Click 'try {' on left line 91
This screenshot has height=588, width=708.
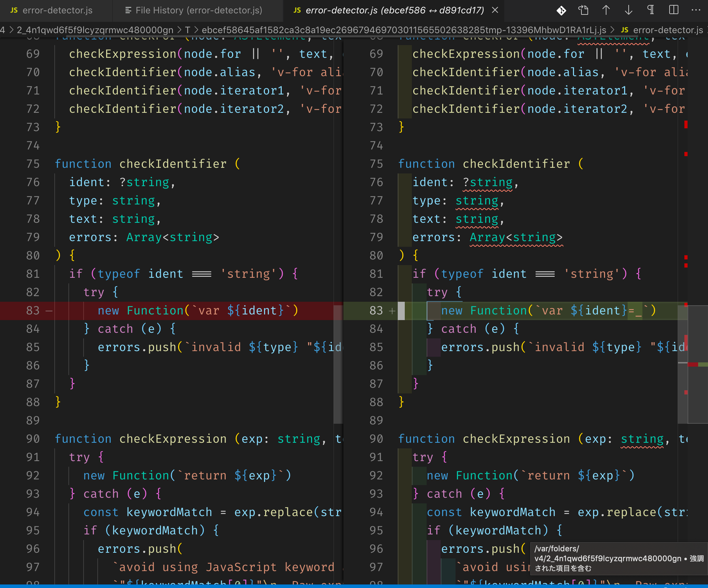87,457
